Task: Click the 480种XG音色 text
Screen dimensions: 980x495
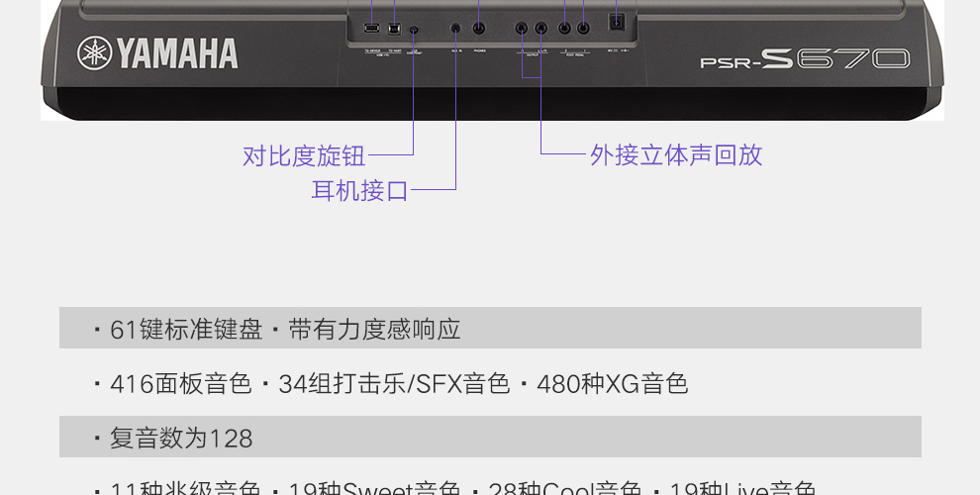Action: pos(613,384)
